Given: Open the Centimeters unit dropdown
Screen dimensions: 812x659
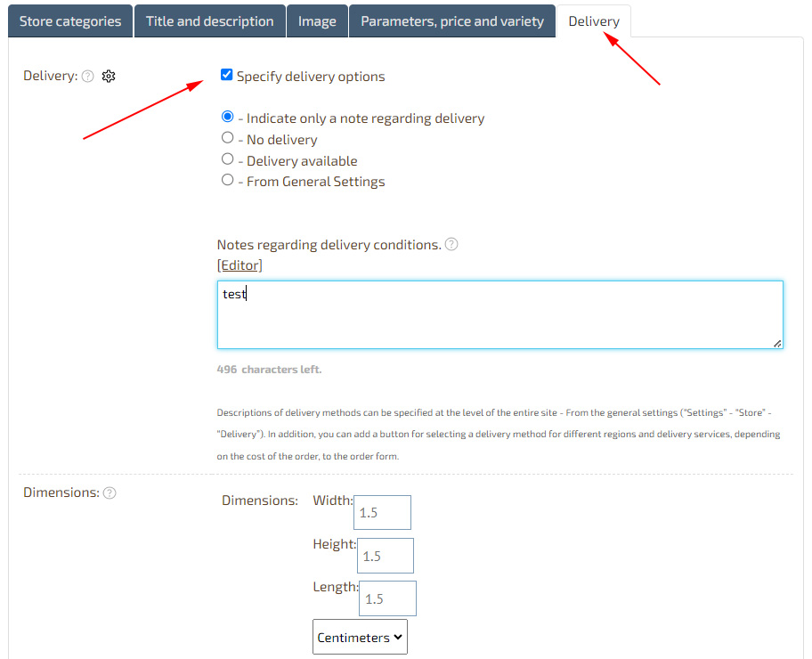Looking at the screenshot, I should [x=360, y=638].
